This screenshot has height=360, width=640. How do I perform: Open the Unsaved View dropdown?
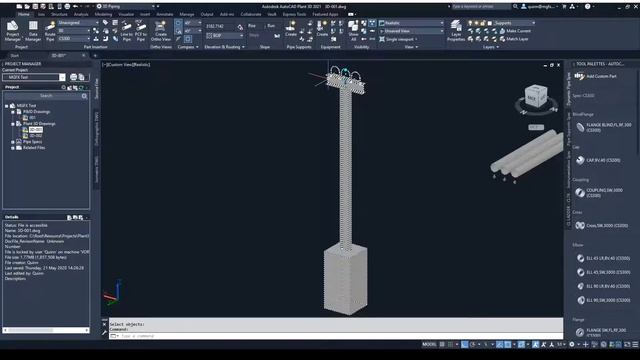411,31
